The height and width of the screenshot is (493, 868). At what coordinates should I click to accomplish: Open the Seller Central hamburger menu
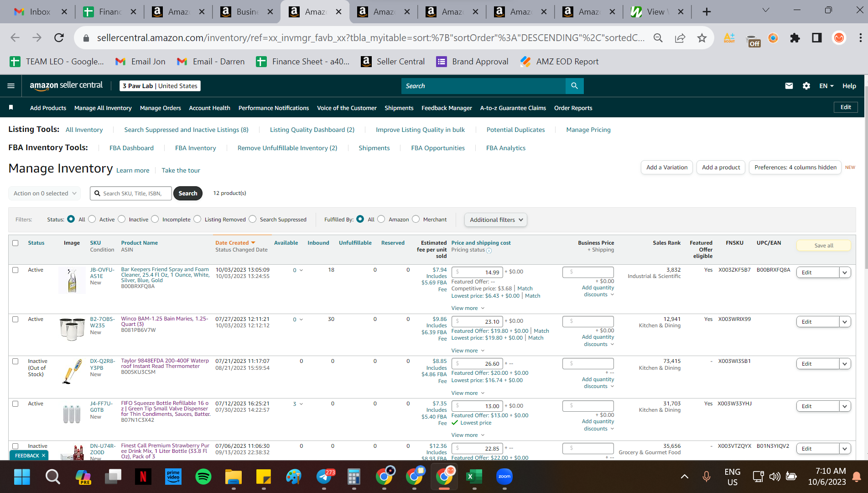(x=11, y=86)
